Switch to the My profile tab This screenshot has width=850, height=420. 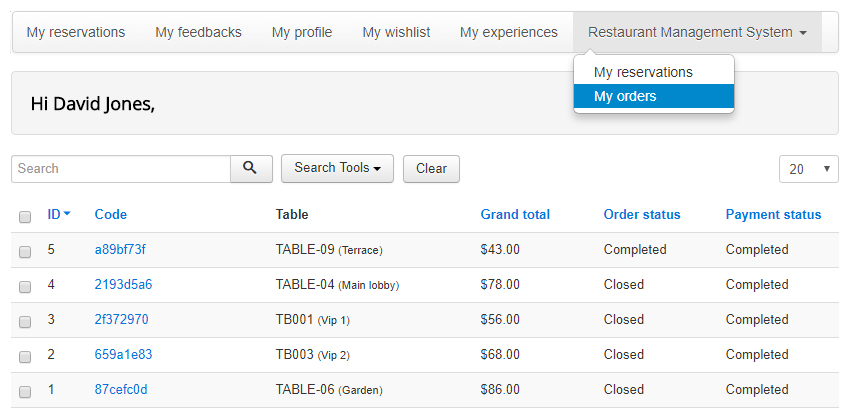(x=301, y=32)
